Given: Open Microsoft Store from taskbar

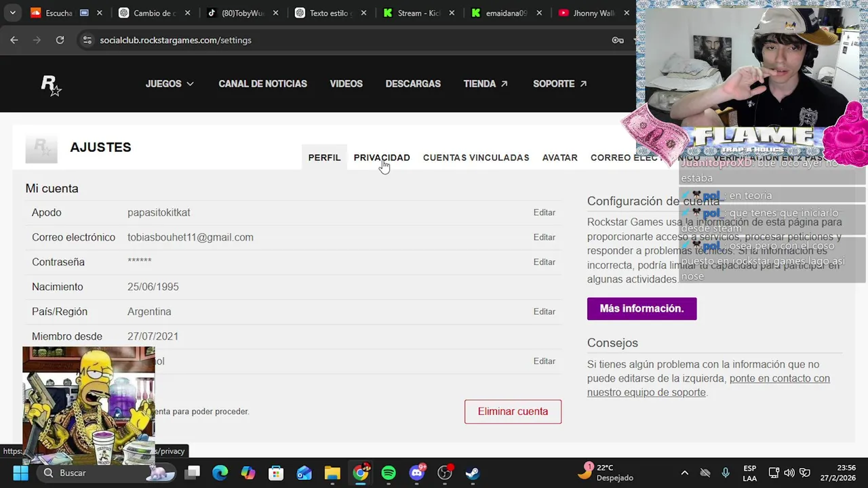Looking at the screenshot, I should 275,473.
